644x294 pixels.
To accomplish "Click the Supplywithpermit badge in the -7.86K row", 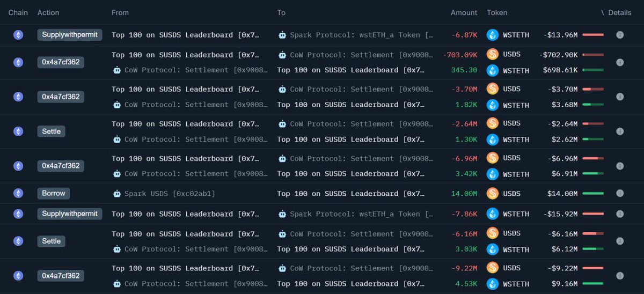I will point(70,214).
